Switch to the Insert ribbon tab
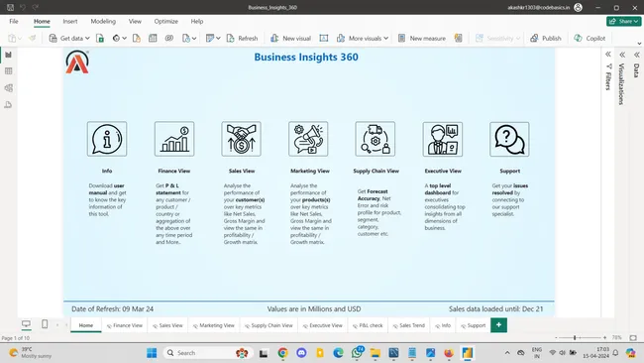 pyautogui.click(x=70, y=22)
